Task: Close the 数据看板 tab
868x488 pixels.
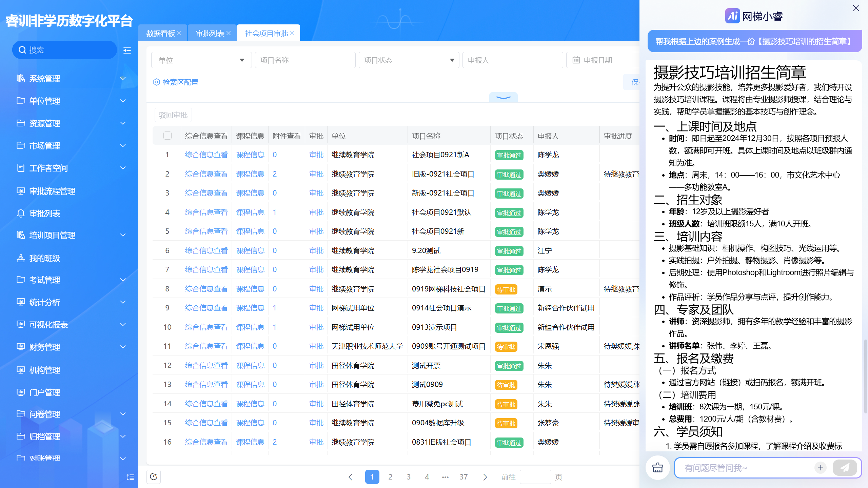Action: pyautogui.click(x=179, y=33)
